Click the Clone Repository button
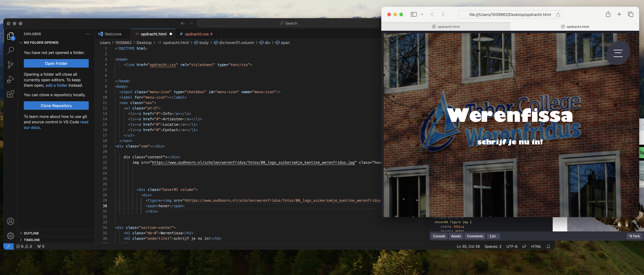This screenshot has width=644, height=275. (x=56, y=106)
